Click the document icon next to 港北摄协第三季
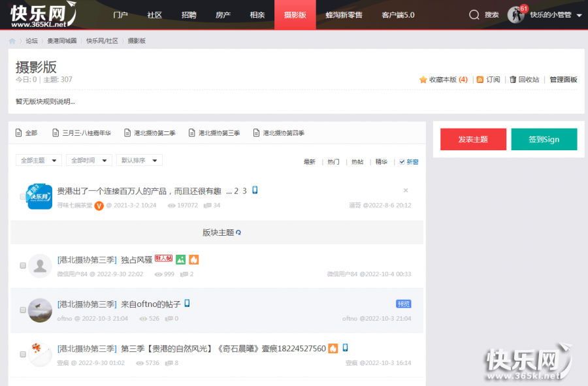Screen dimensions: 588x386 192,133
